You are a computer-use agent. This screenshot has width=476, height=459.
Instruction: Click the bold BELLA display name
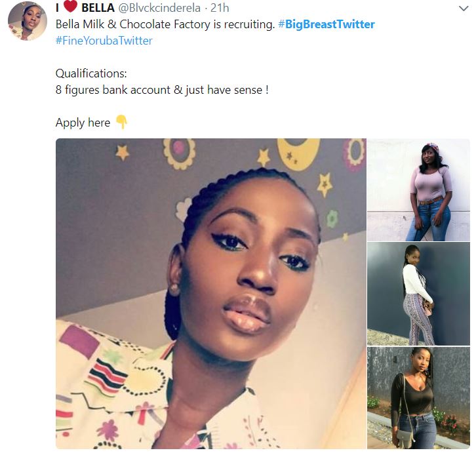tap(98, 9)
